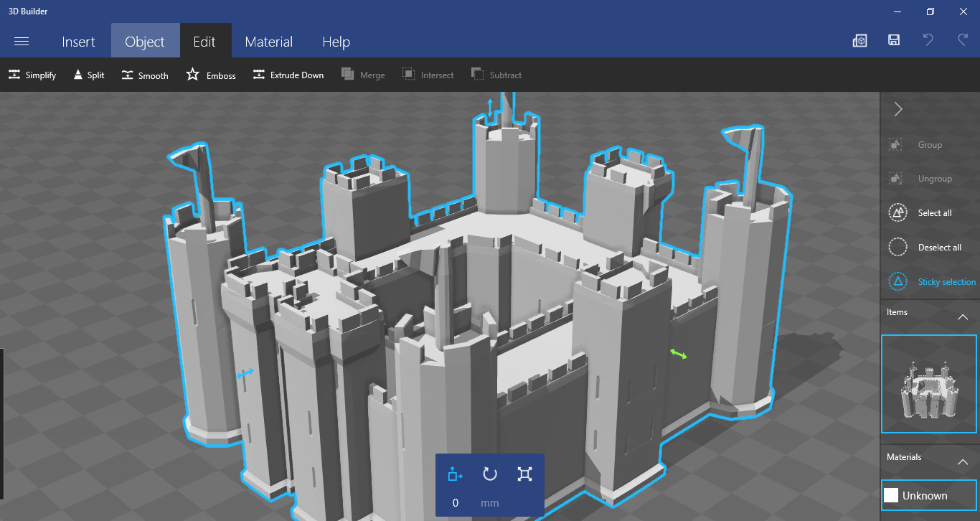
Task: Apply the Smooth tool
Action: (144, 75)
